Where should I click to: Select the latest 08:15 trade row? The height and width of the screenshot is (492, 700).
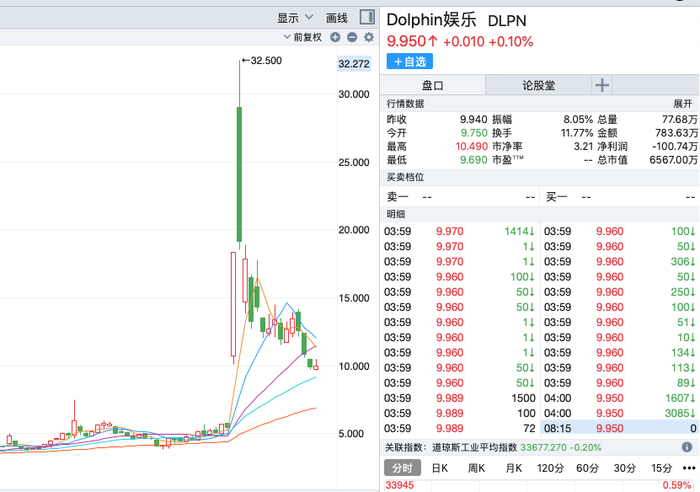(x=620, y=429)
